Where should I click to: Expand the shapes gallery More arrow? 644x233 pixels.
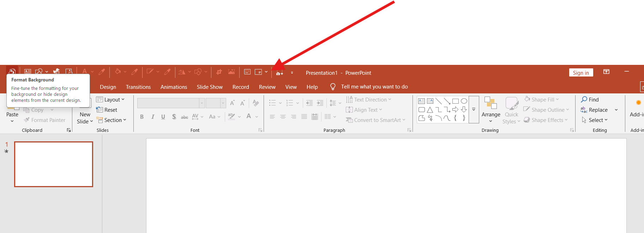click(474, 110)
